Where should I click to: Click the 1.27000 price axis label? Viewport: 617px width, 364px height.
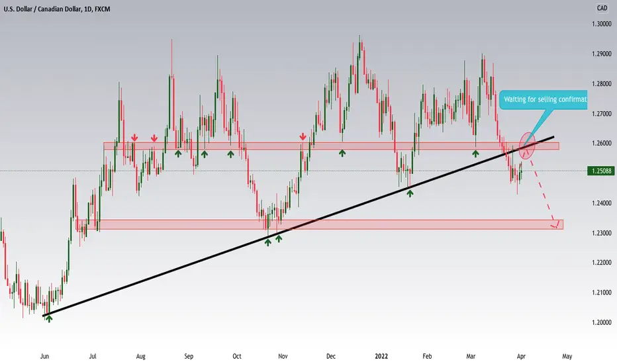601,114
